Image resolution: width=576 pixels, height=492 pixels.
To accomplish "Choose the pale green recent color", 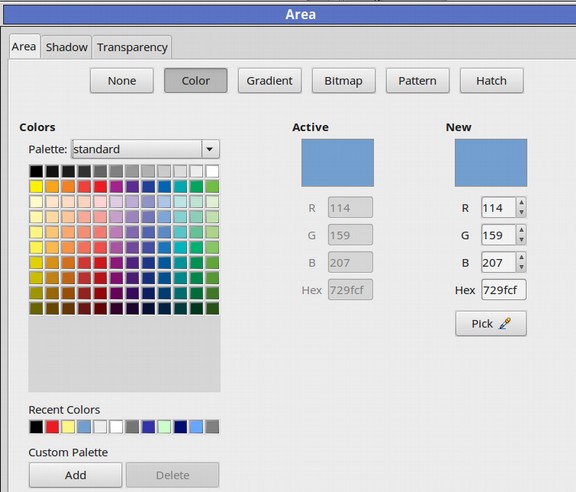I will 164,427.
